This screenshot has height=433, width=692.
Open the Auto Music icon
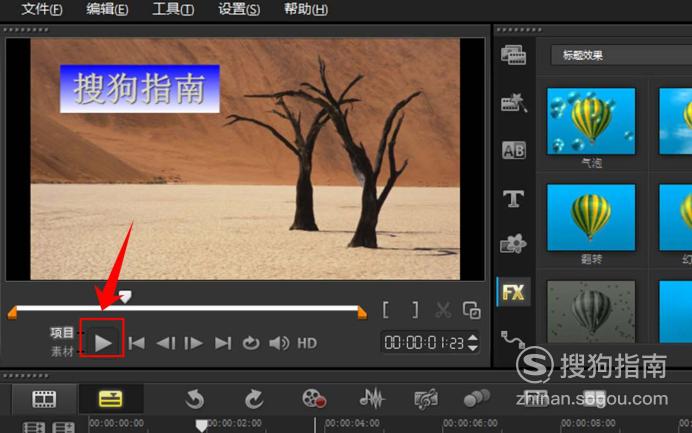pos(426,399)
